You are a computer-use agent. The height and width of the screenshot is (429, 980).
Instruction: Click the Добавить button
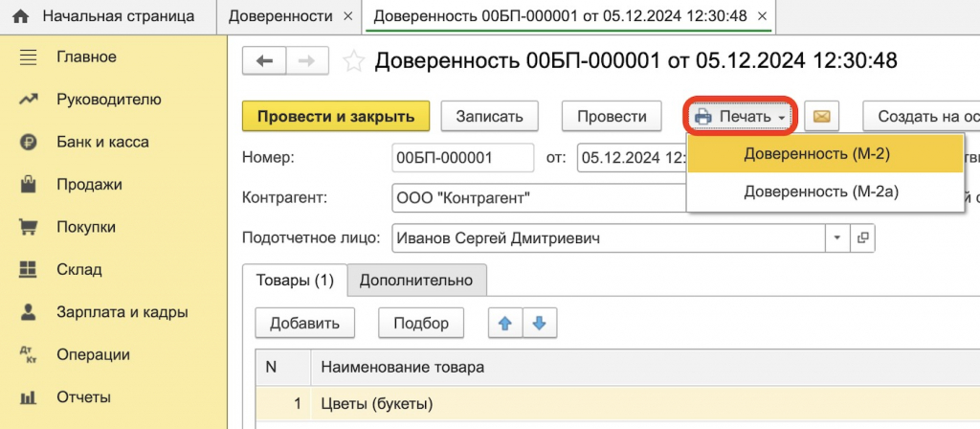[304, 324]
